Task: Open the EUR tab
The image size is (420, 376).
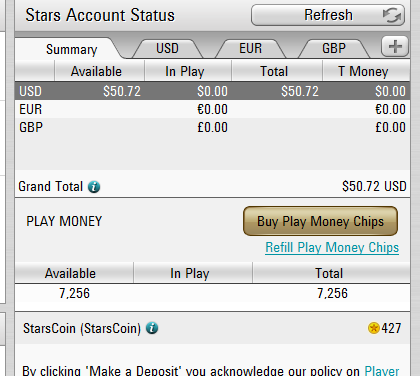Action: (251, 49)
